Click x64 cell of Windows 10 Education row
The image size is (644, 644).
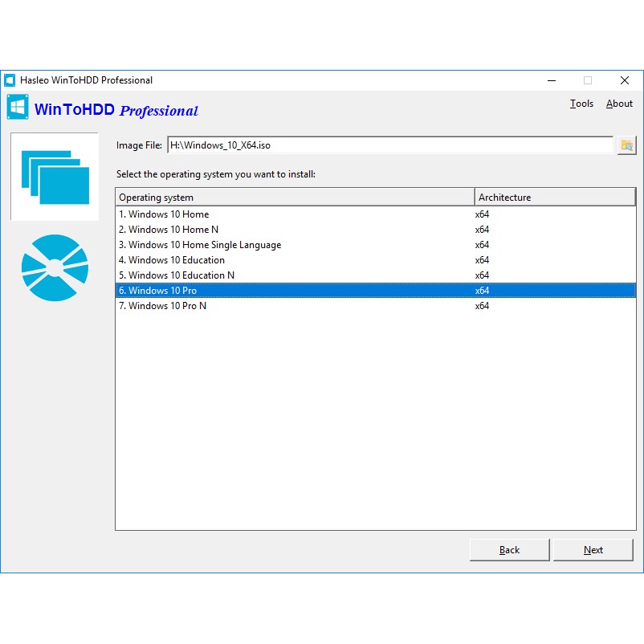pos(482,260)
